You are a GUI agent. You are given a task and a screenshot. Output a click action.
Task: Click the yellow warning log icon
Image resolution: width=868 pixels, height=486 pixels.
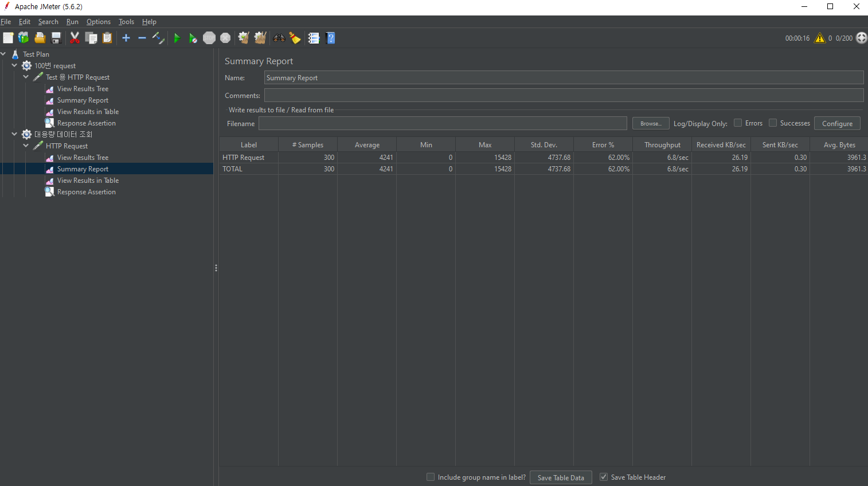click(x=820, y=38)
